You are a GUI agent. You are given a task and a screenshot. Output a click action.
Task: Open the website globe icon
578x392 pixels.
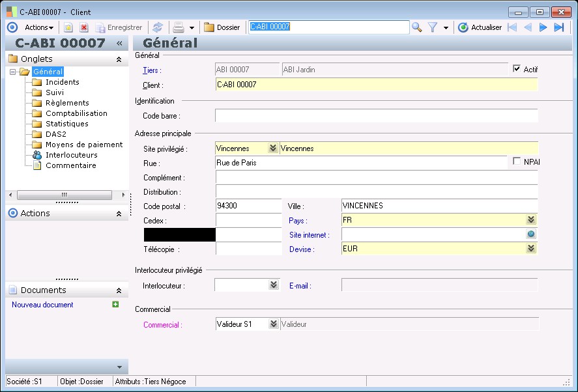pyautogui.click(x=531, y=234)
